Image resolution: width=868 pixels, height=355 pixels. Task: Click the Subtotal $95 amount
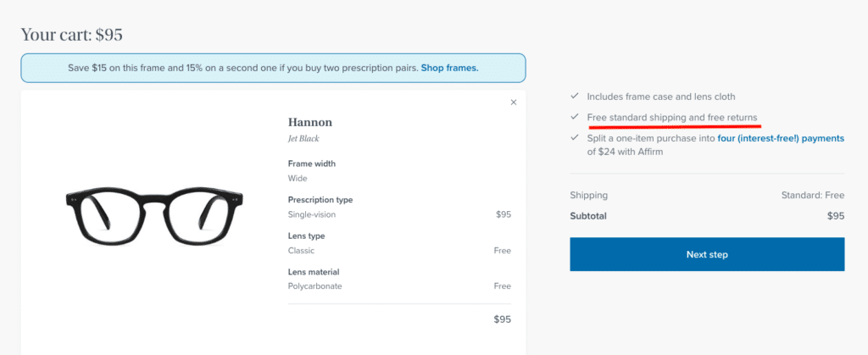(x=836, y=216)
